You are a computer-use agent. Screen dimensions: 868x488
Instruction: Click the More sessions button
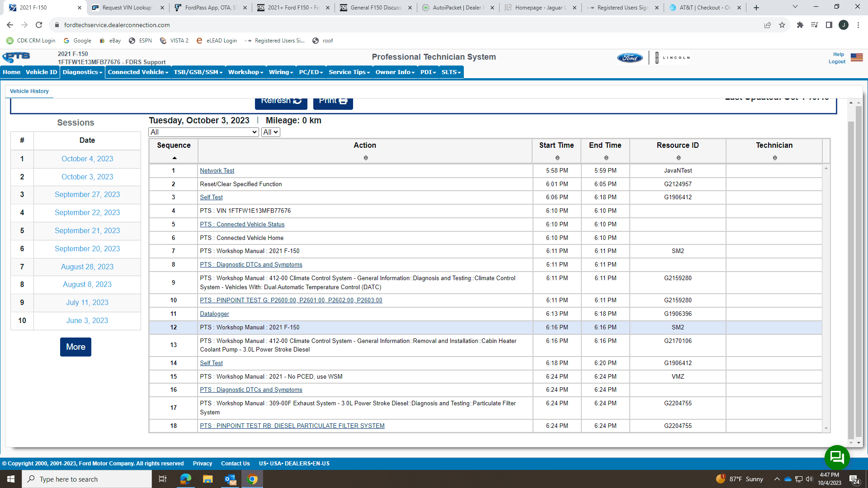coord(75,347)
